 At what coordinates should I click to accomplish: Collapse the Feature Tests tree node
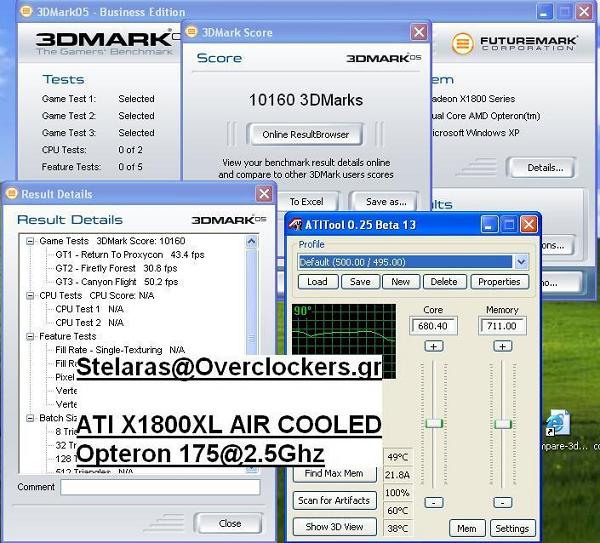coord(30,336)
